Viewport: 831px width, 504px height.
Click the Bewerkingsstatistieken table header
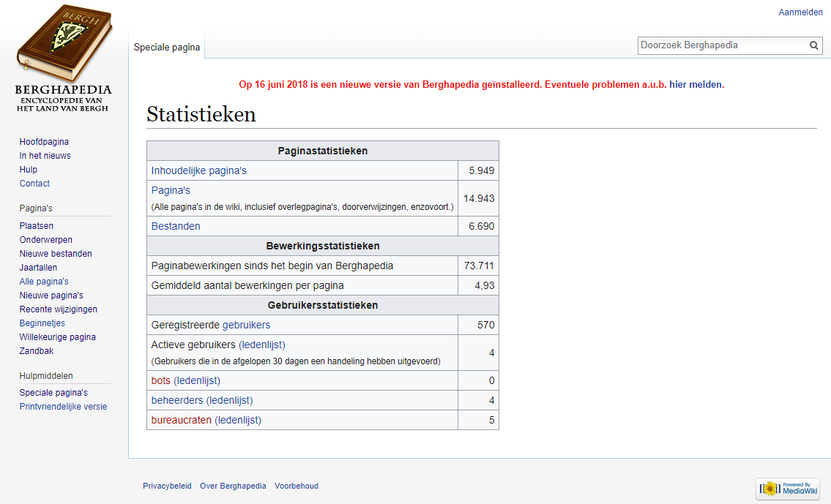coord(323,247)
